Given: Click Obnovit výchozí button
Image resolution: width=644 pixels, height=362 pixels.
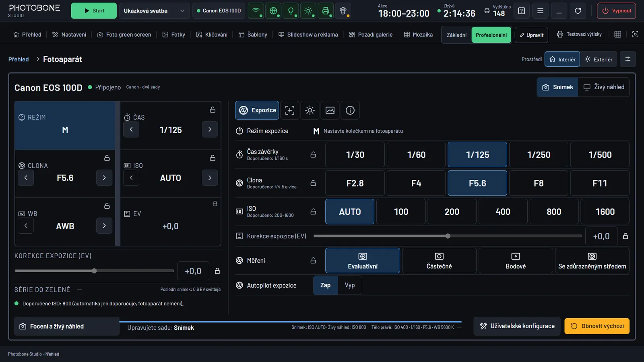Looking at the screenshot, I should coord(597,326).
